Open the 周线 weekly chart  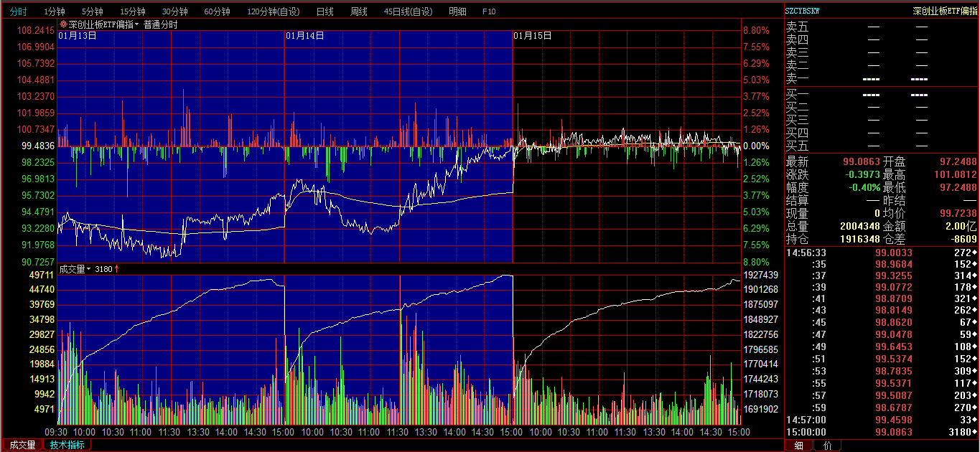tap(358, 11)
